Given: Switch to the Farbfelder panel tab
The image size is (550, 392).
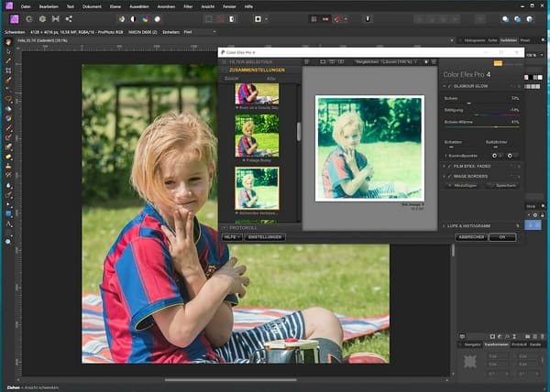Looking at the screenshot, I should pos(508,40).
